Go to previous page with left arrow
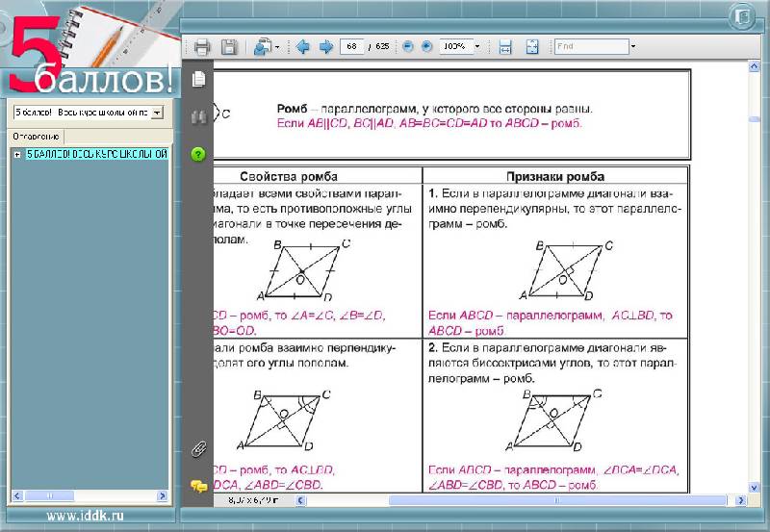Image resolution: width=770 pixels, height=532 pixels. 303,46
